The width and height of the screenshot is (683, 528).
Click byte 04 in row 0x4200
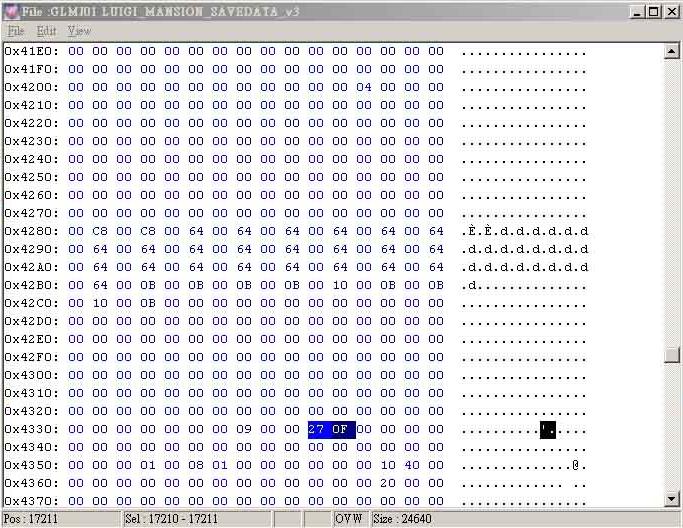(x=364, y=87)
